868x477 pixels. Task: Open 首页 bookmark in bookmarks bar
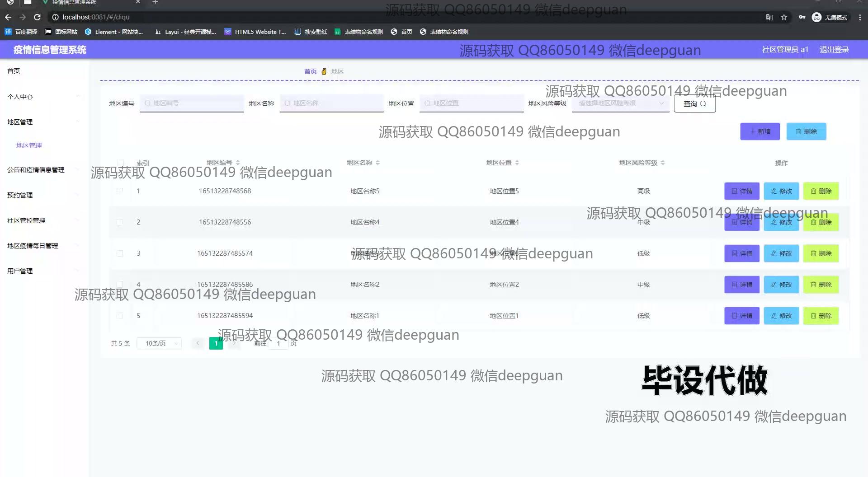[x=401, y=32]
